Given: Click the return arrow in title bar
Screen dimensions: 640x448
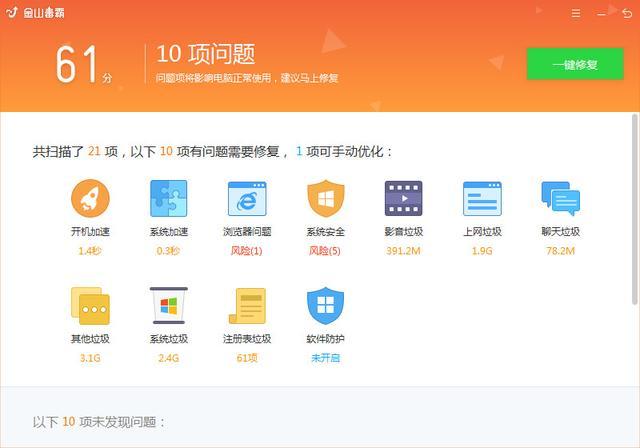Looking at the screenshot, I should 627,13.
